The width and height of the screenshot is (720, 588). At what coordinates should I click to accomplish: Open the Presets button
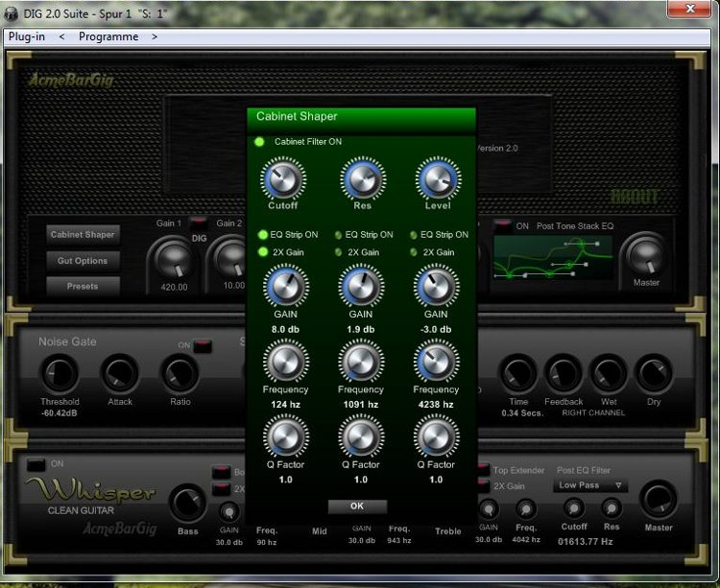click(x=83, y=286)
